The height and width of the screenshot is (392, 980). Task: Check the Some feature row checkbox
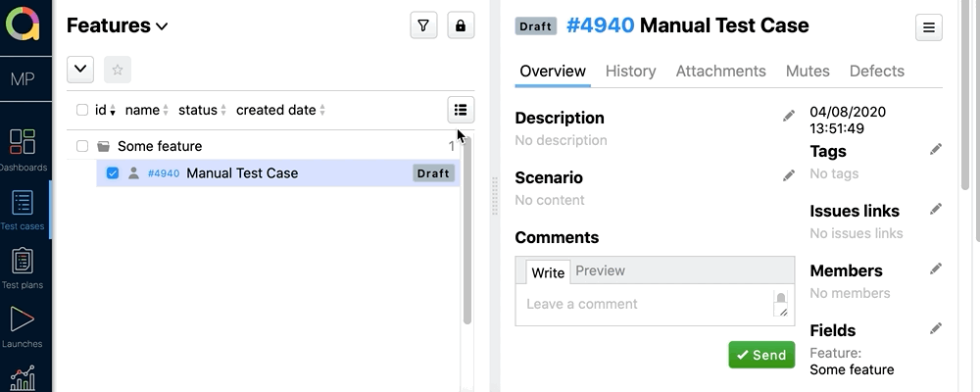point(82,146)
